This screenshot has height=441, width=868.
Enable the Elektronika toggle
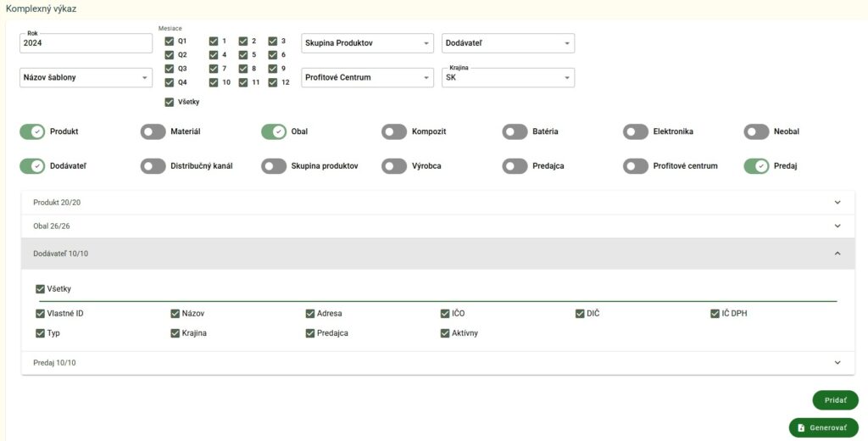tap(636, 132)
